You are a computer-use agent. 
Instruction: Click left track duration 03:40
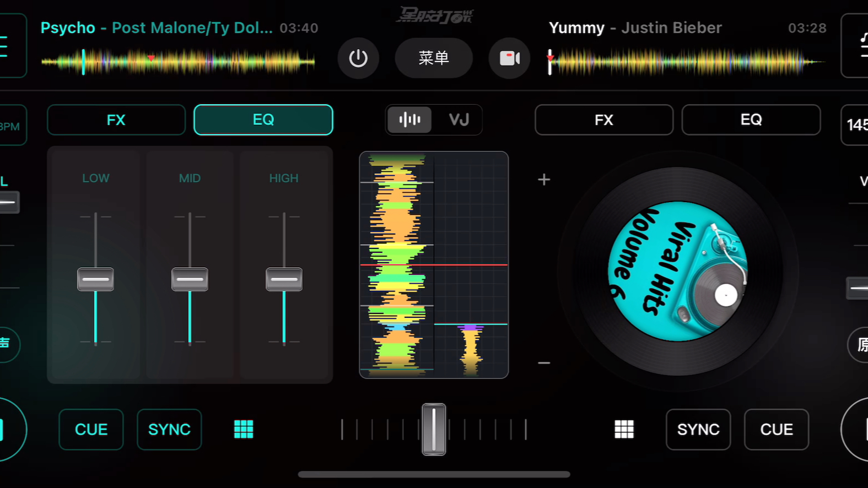(x=299, y=28)
